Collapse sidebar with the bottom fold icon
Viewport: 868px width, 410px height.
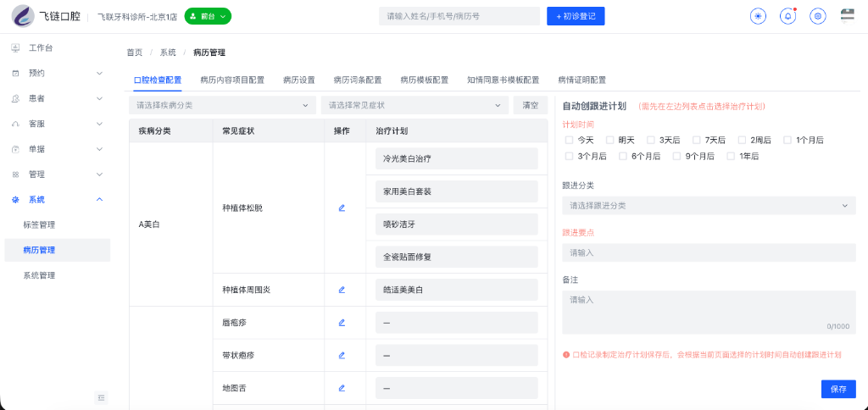101,397
